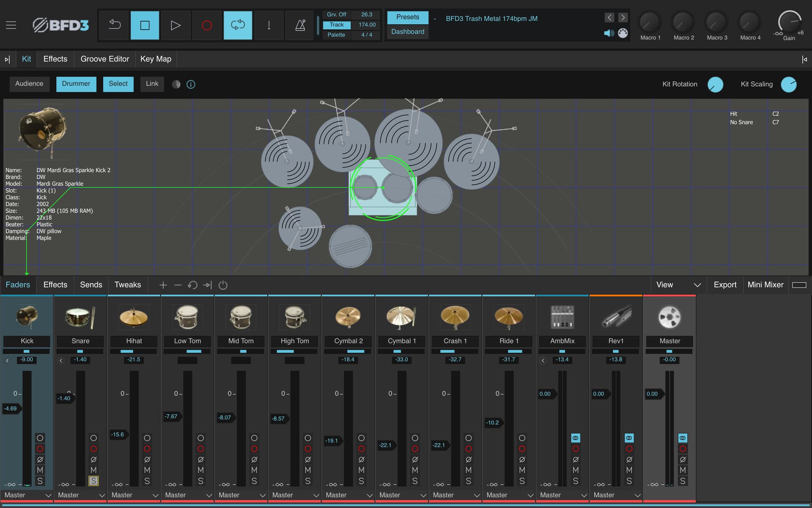Image resolution: width=812 pixels, height=508 pixels.
Task: Select the Snare channel thumbnail
Action: tap(80, 317)
